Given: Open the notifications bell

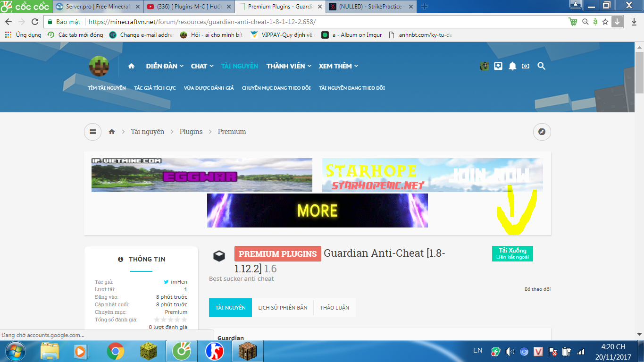Looking at the screenshot, I should (x=512, y=66).
